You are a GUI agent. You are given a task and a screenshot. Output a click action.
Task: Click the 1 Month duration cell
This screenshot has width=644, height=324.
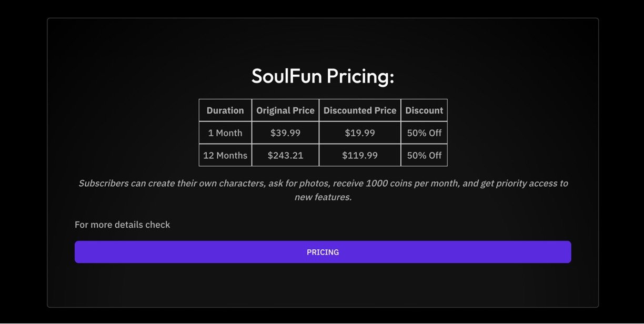point(225,133)
